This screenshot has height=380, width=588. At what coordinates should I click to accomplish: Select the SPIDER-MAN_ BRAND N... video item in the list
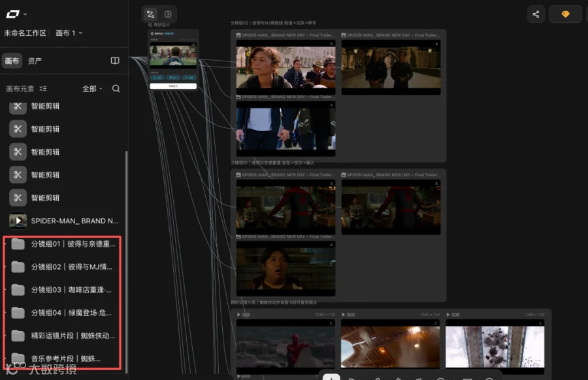click(x=64, y=221)
